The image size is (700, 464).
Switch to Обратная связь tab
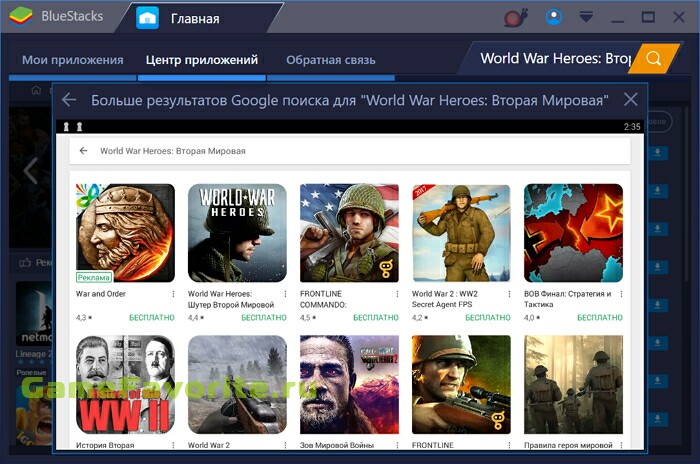click(331, 60)
